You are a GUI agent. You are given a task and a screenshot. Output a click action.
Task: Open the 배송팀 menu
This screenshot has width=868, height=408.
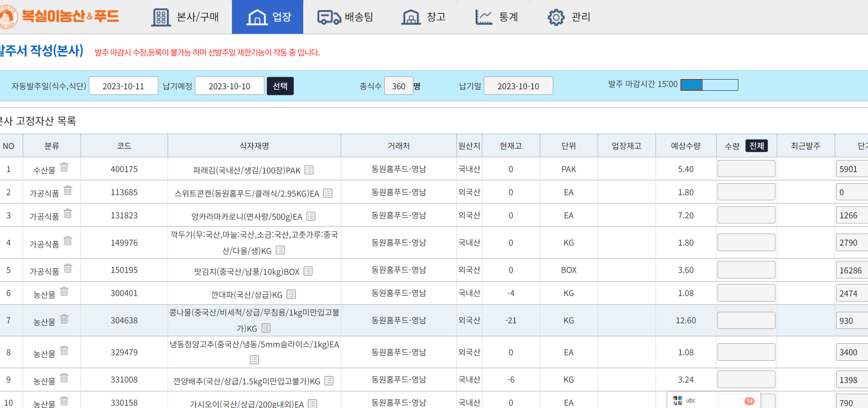(x=345, y=17)
